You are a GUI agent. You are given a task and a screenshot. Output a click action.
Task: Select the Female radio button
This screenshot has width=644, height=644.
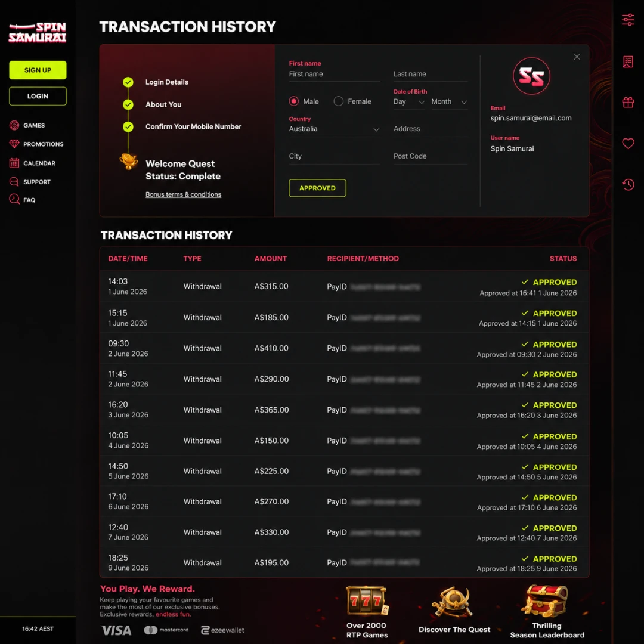[x=339, y=101]
